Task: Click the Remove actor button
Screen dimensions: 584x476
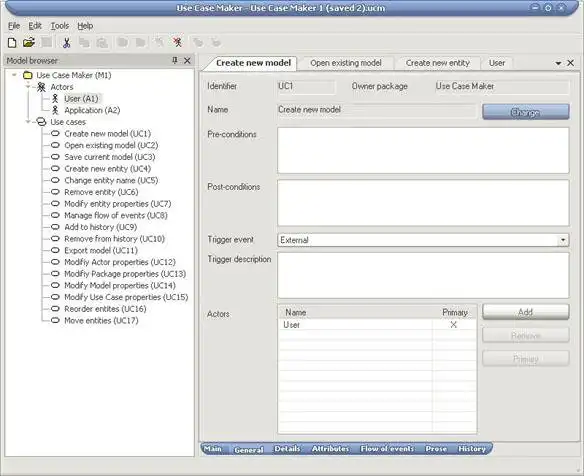Action: tap(526, 335)
